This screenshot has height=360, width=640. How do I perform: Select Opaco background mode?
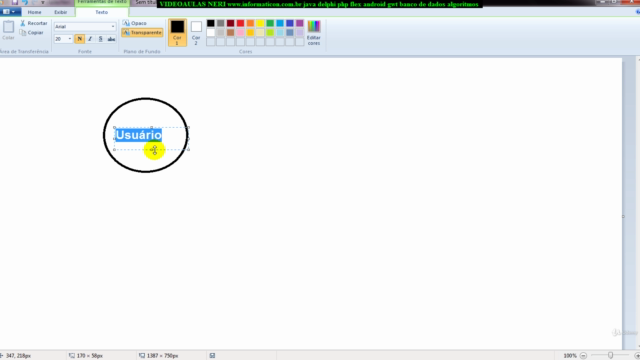(x=135, y=23)
